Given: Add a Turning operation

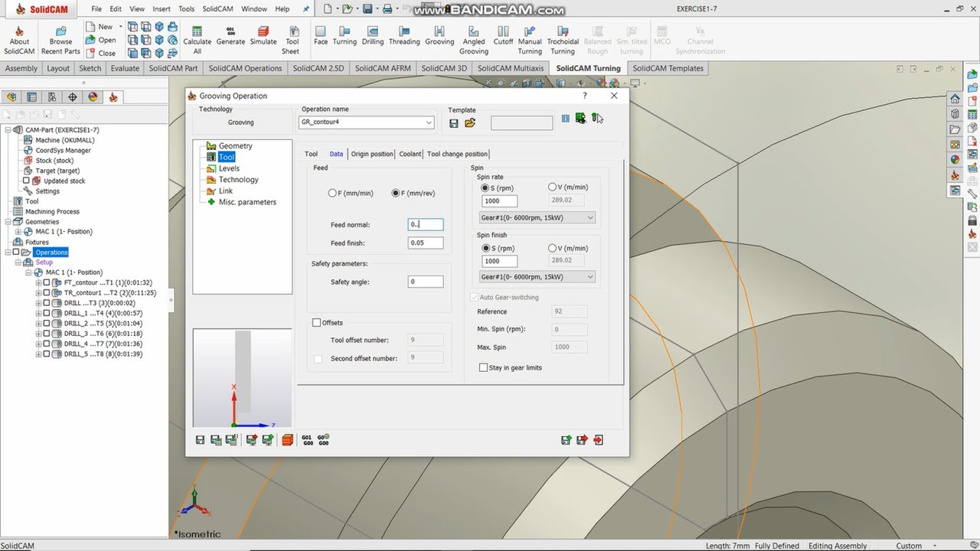Looking at the screenshot, I should 345,36.
